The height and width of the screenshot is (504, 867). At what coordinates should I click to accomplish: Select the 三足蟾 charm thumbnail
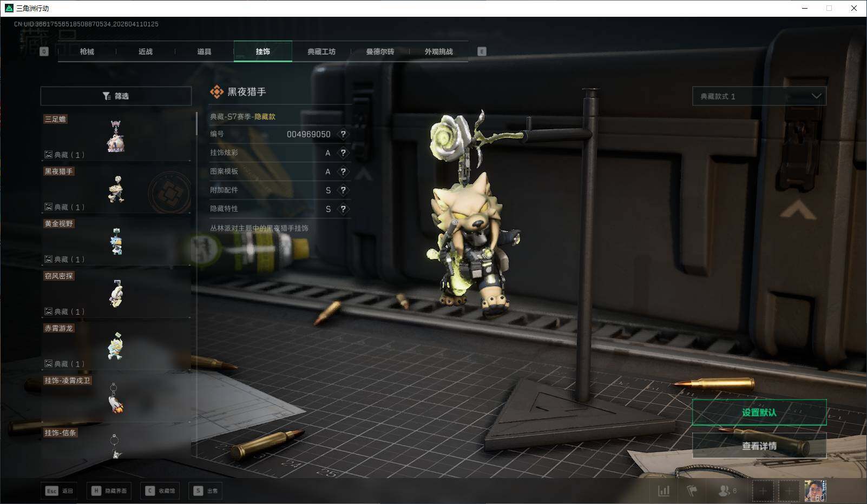pos(116,136)
